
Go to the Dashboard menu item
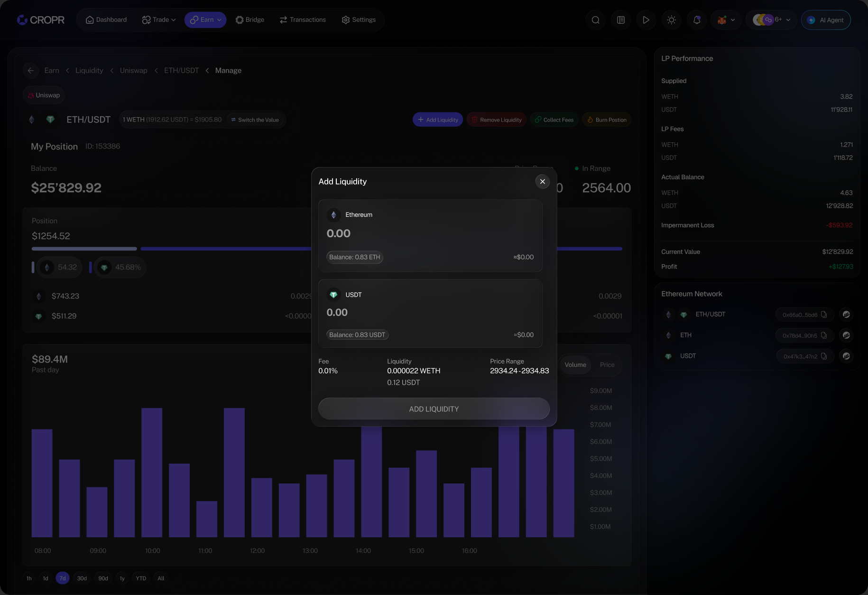106,20
